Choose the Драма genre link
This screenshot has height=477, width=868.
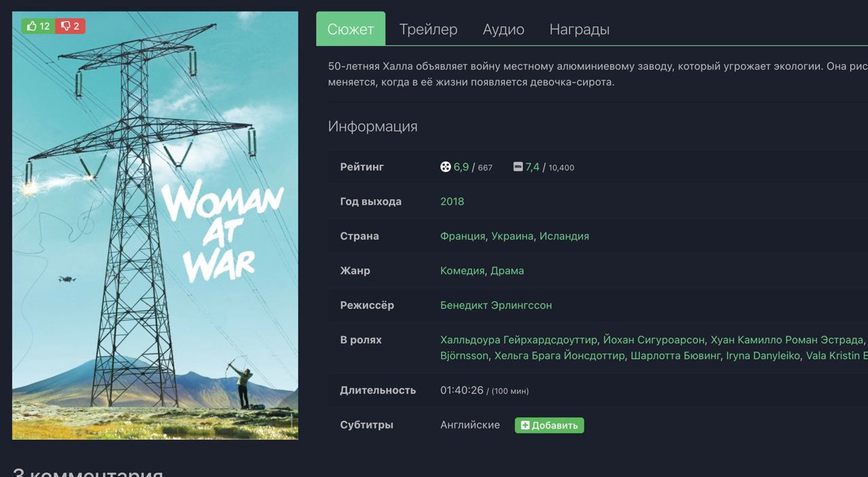coord(507,270)
